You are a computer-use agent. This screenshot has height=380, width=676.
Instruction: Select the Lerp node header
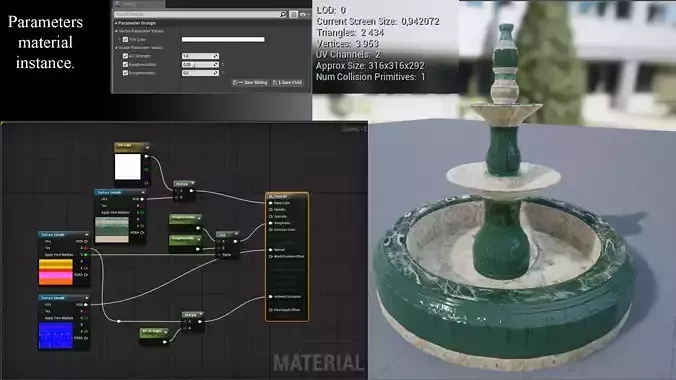(x=227, y=234)
